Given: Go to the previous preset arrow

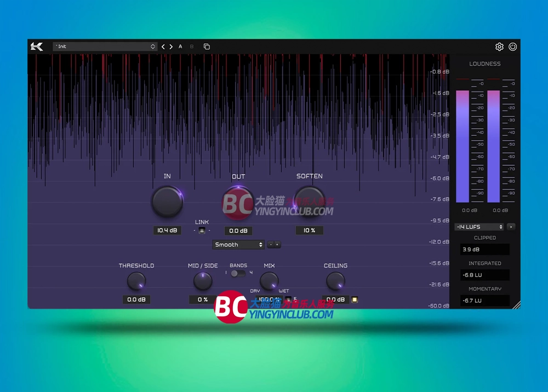Looking at the screenshot, I should click(163, 47).
